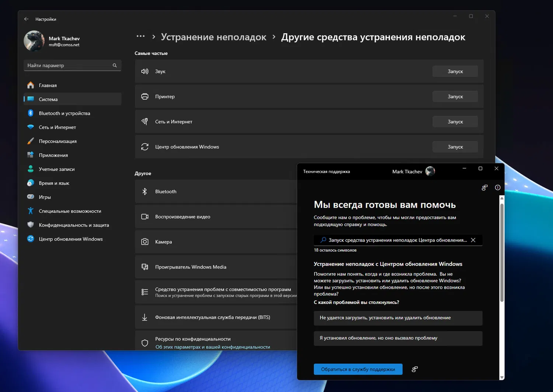Viewport: 553px width, 392px height.
Task: Maximize the Техническая поддержка window
Action: [480, 169]
